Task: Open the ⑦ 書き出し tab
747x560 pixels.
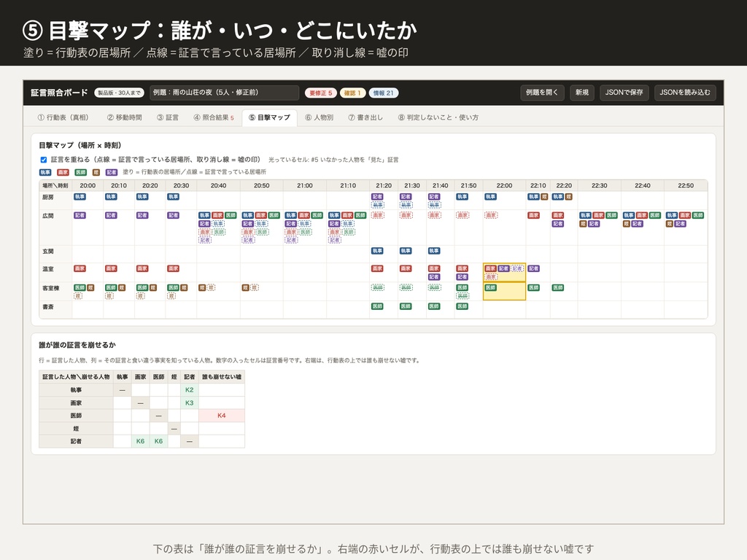Action: (x=365, y=117)
